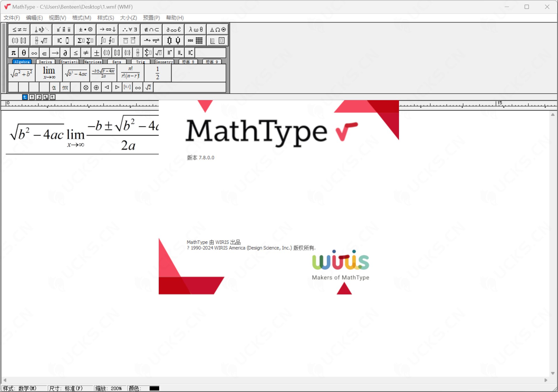558x392 pixels.
Task: Open the fraction and radical templates palette
Action: 41,41
